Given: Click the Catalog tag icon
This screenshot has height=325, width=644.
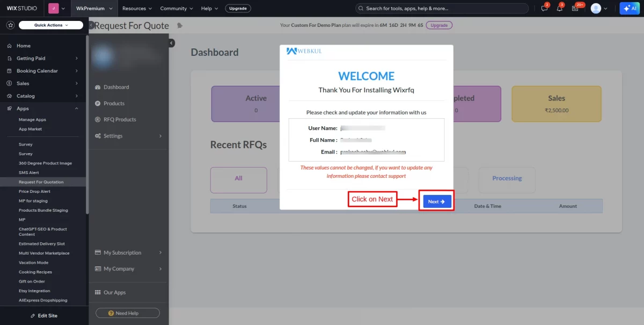Looking at the screenshot, I should 10,96.
